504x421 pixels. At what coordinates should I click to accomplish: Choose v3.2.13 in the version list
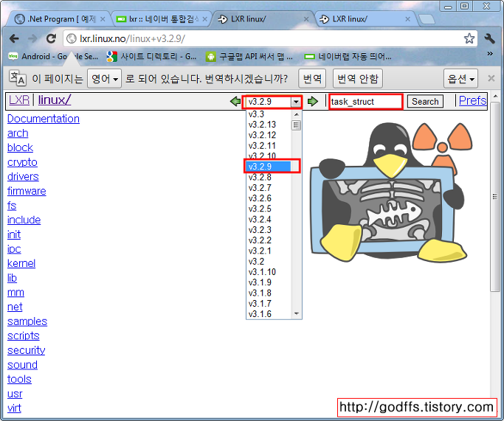coord(269,125)
